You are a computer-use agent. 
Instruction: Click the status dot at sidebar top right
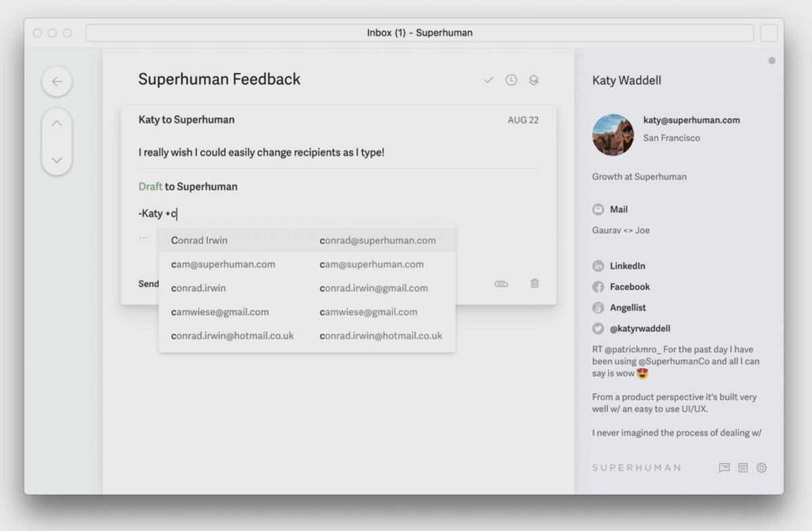point(771,61)
